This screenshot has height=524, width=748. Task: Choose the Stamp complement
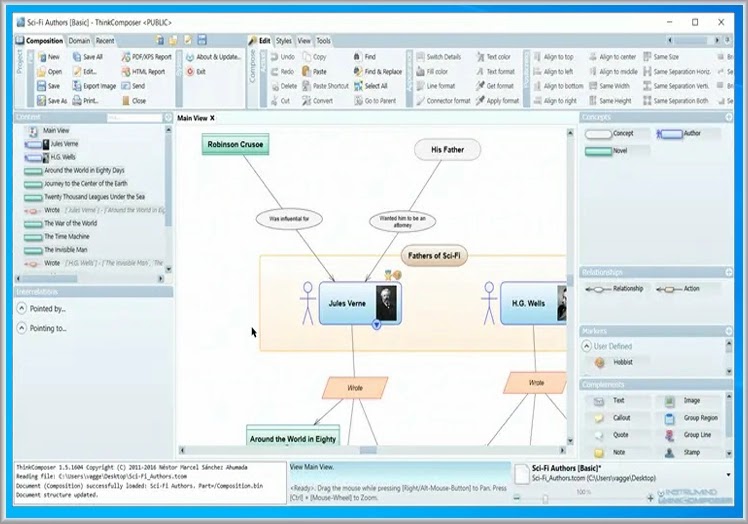click(683, 452)
